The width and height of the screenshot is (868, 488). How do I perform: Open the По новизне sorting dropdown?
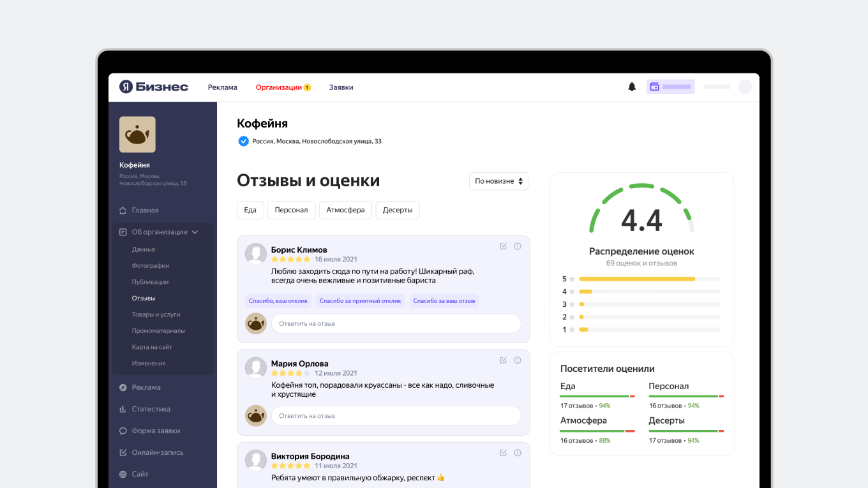tap(498, 181)
